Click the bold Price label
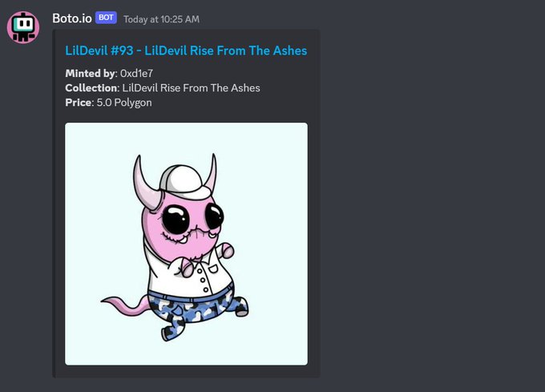 (x=79, y=103)
